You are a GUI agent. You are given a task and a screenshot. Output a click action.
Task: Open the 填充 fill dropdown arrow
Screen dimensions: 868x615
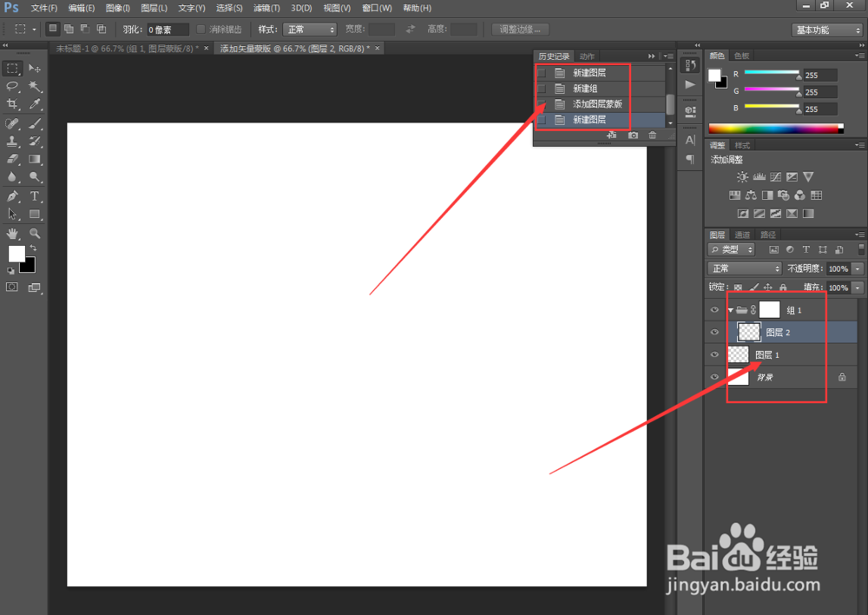[x=858, y=288]
